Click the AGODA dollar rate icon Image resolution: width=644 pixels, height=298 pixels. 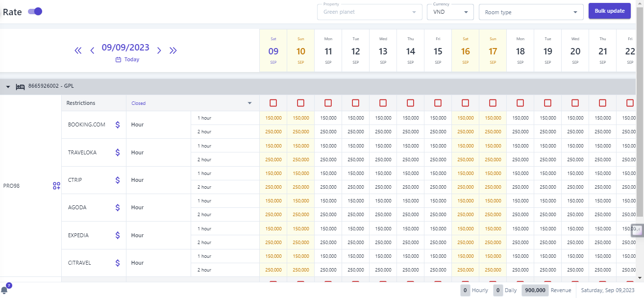[118, 207]
